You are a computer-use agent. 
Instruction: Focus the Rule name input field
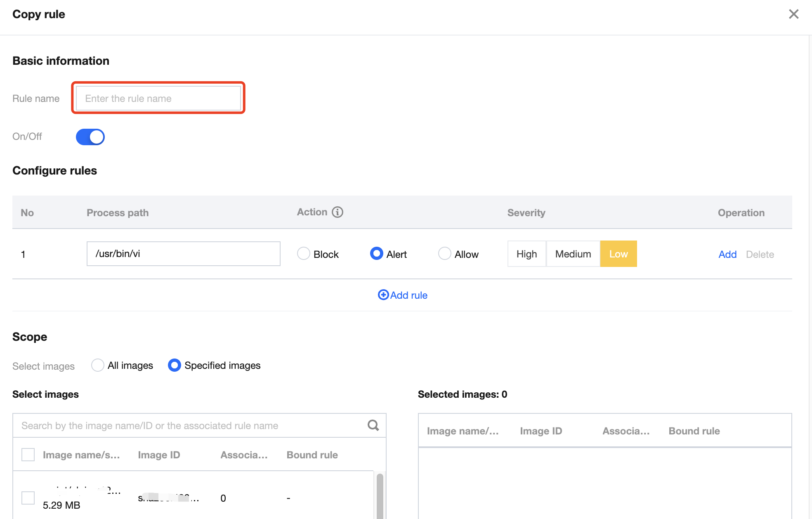(158, 98)
